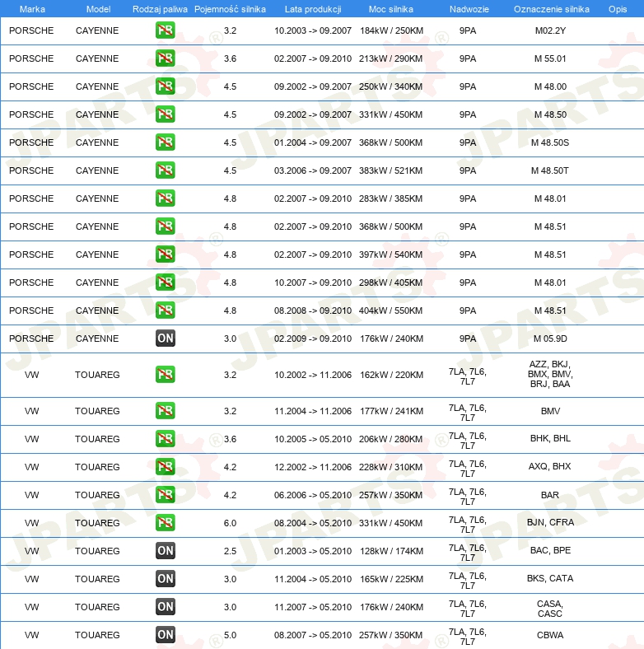Select the BKS, CATA engine cell
The height and width of the screenshot is (649, 644).
[x=550, y=578]
